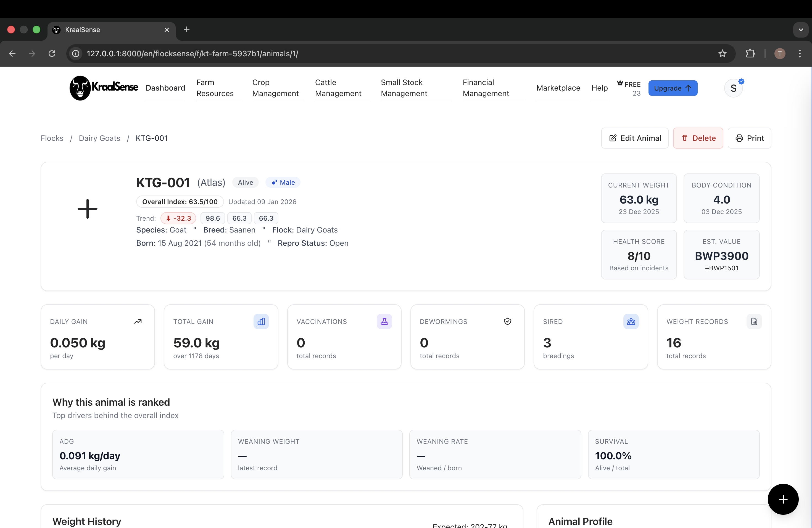
Task: Click the sired breedings group icon
Action: point(631,321)
